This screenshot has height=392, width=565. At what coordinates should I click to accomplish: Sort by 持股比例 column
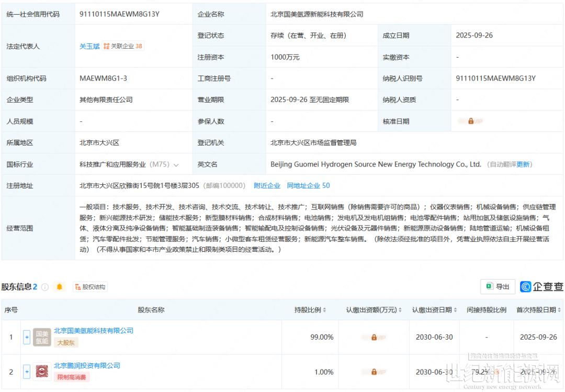[x=324, y=310]
